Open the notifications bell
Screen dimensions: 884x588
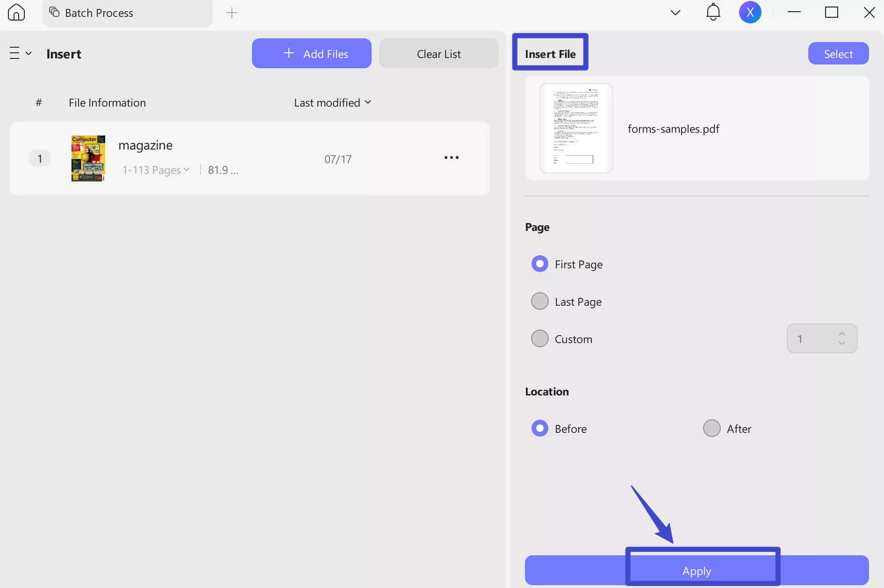(712, 12)
